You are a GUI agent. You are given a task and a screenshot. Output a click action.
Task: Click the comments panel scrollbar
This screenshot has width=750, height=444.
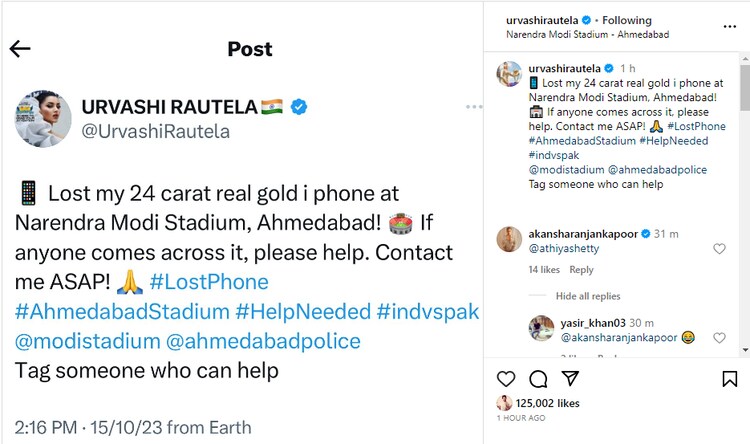[744, 90]
